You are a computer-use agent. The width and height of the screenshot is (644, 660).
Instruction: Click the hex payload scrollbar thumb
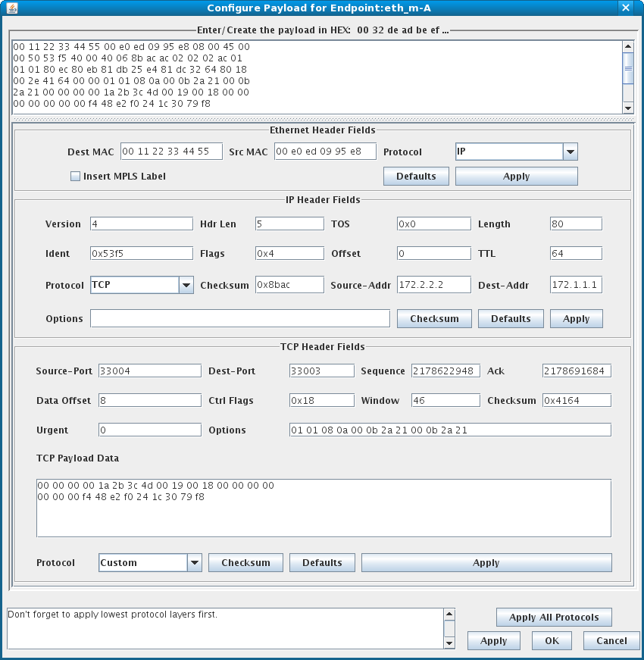point(628,68)
